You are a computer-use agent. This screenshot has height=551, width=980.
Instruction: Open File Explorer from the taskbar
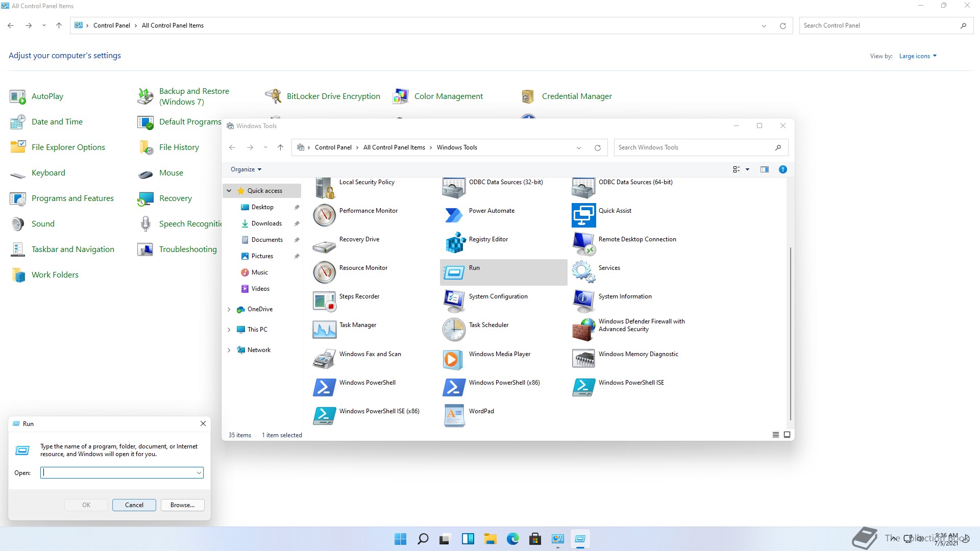[491, 539]
